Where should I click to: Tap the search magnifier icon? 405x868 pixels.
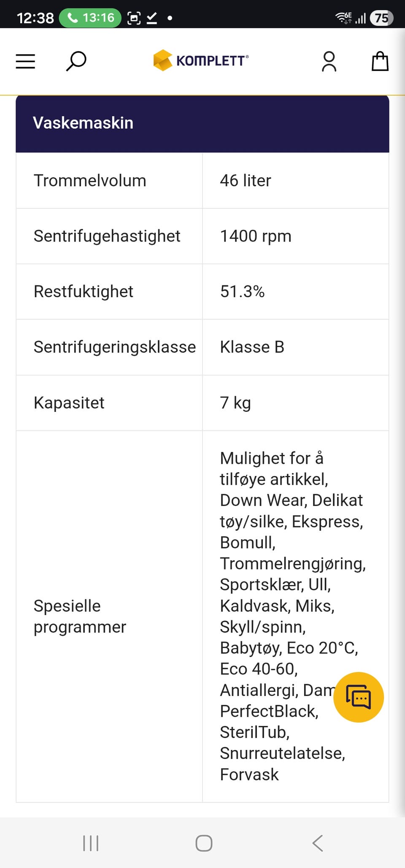coord(76,62)
